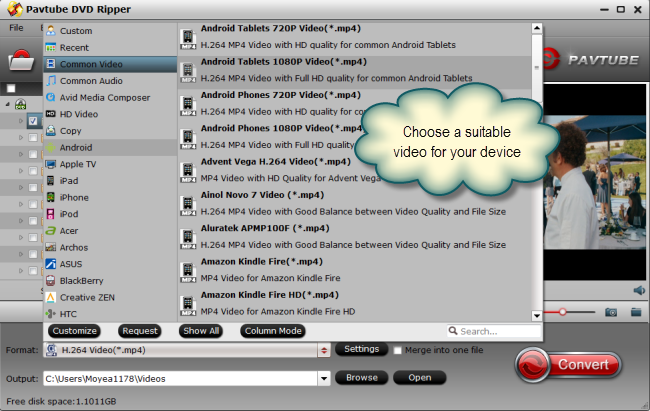Screen dimensions: 650x411
Task: Select the Acer category
Action: click(x=110, y=231)
